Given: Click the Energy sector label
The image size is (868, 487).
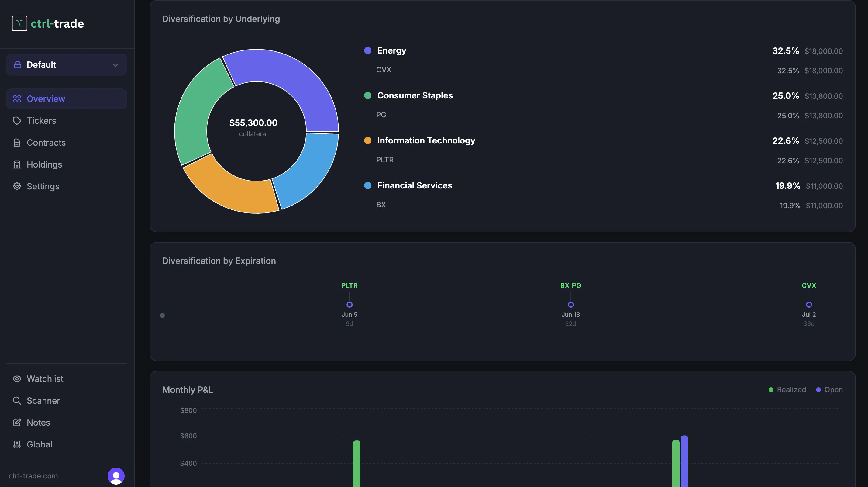Looking at the screenshot, I should coord(392,50).
